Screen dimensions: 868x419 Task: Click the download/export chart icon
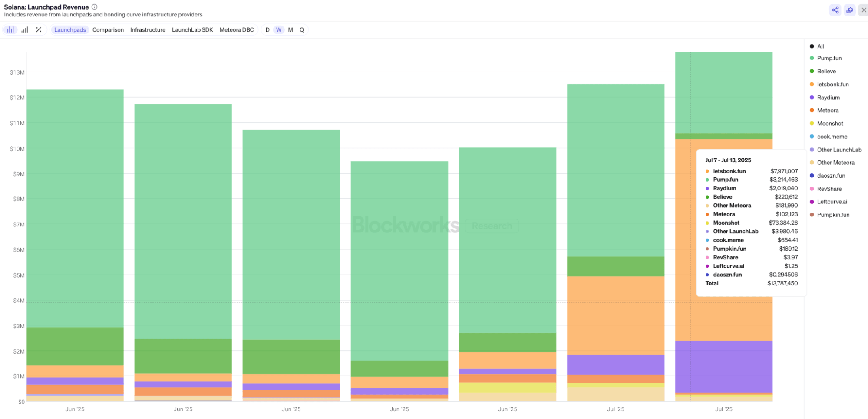pos(850,10)
